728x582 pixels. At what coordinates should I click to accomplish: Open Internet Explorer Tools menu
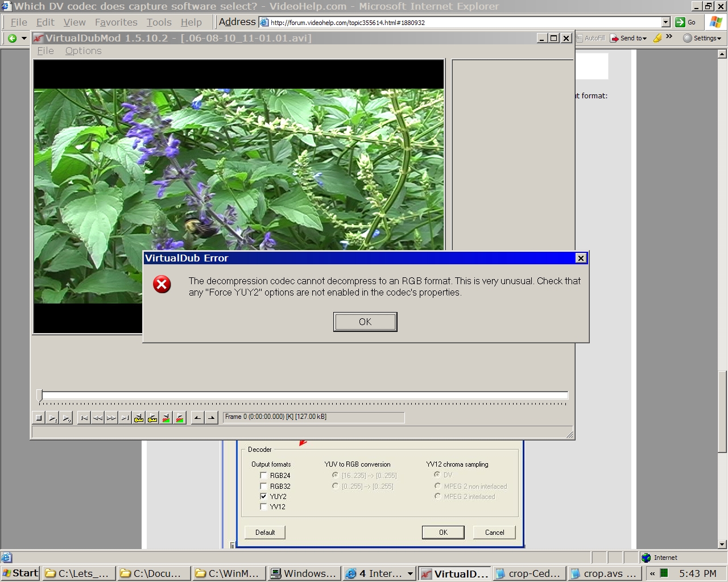coord(159,22)
